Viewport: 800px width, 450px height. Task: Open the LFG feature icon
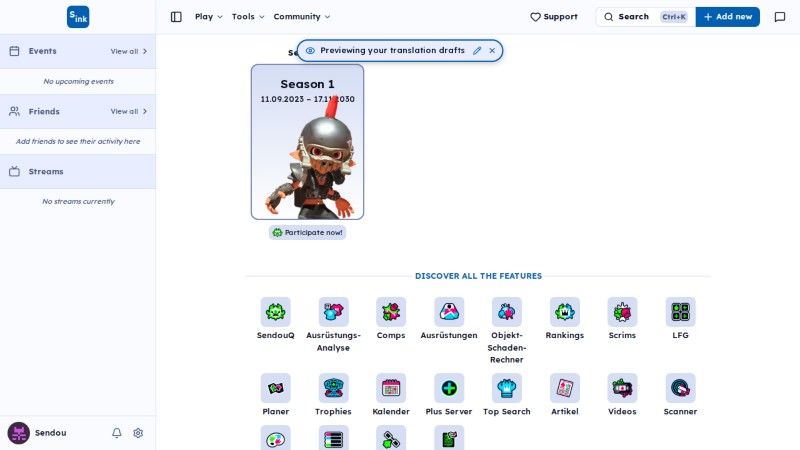[x=680, y=312]
